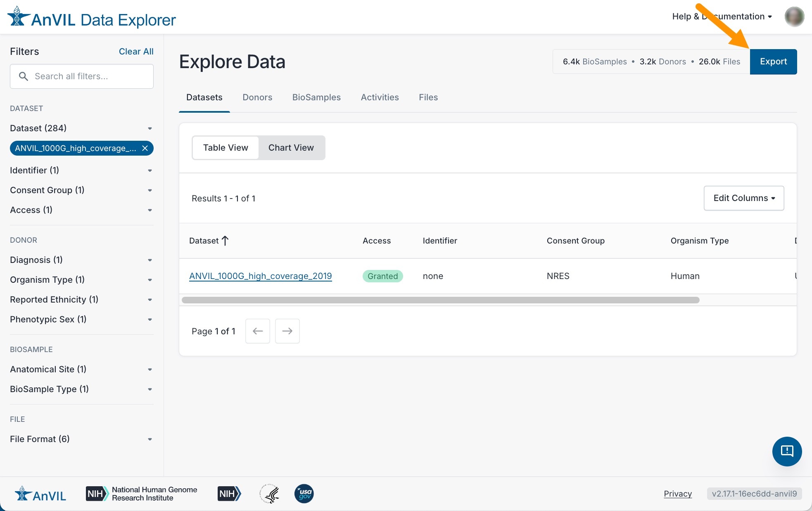Expand the Organism Type (1) filter
Image resolution: width=812 pixels, height=511 pixels.
(x=82, y=280)
